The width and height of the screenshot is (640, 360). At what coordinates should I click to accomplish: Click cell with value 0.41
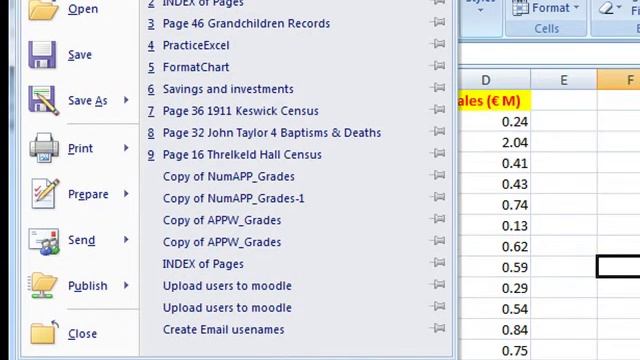point(494,163)
